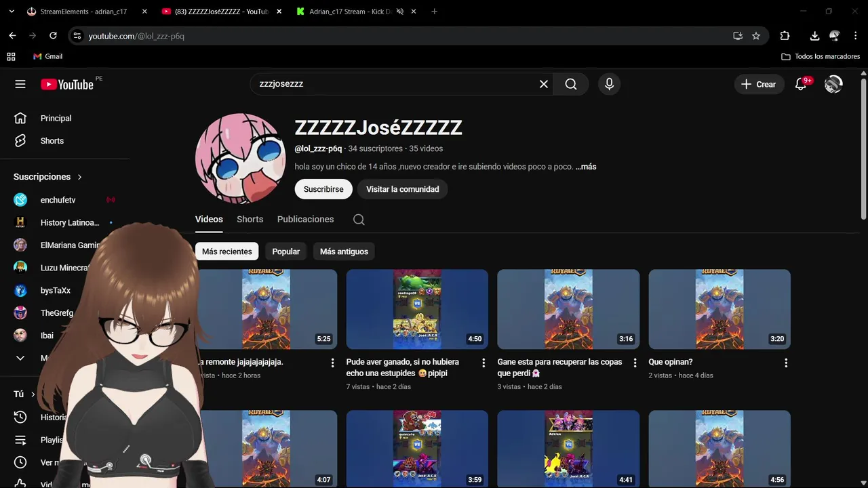
Task: Expand the Suscripciones section chevron
Action: (x=79, y=177)
